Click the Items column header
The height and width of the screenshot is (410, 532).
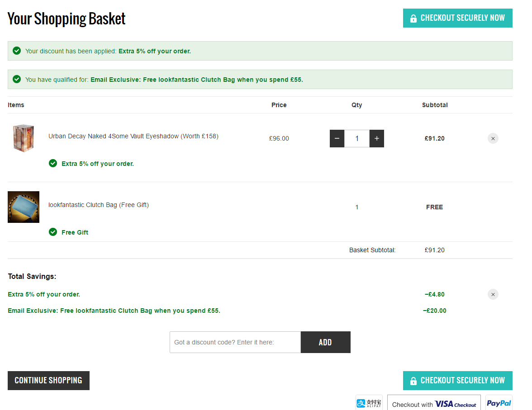[x=16, y=105]
